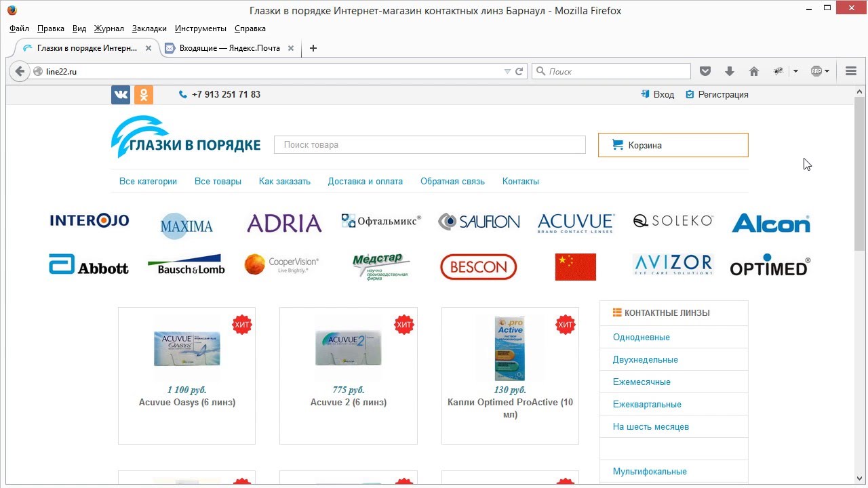Open a new tab with plus button

pos(313,48)
